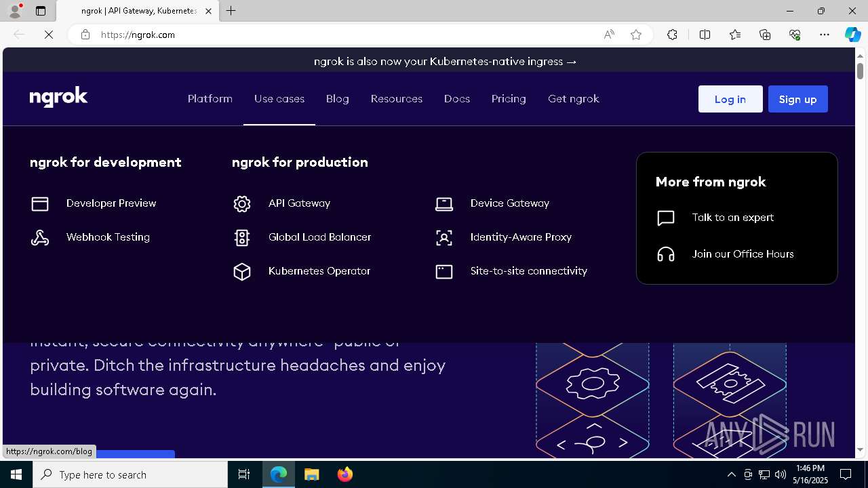View site information lock icon
The width and height of the screenshot is (868, 488).
click(x=85, y=35)
